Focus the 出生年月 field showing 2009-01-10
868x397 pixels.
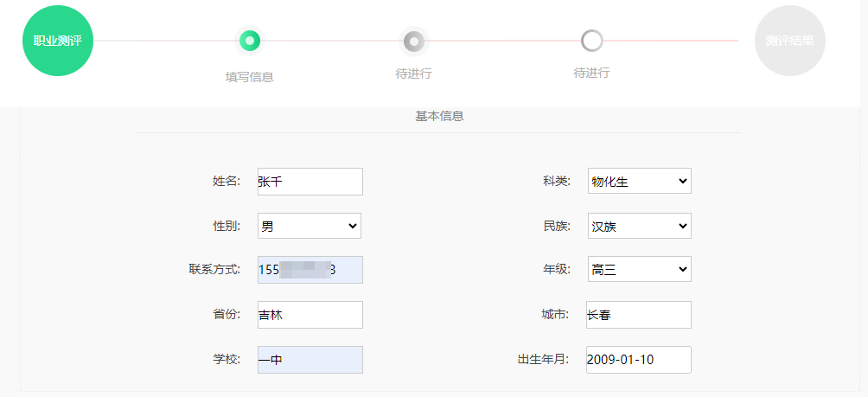click(x=639, y=360)
